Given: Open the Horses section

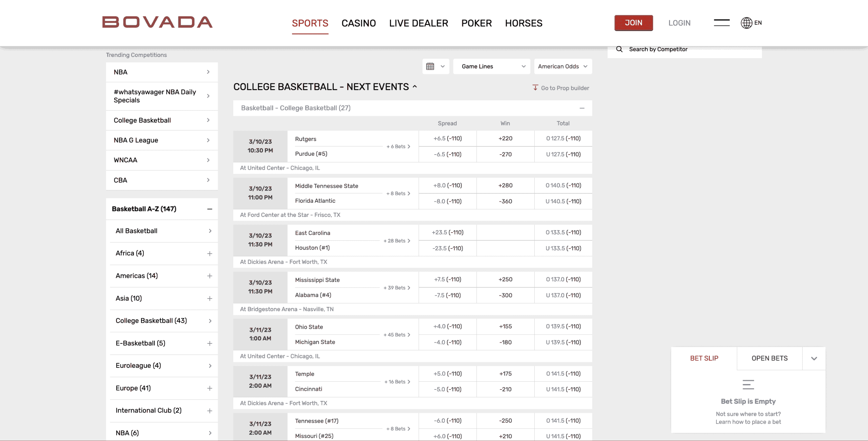Looking at the screenshot, I should pyautogui.click(x=524, y=23).
